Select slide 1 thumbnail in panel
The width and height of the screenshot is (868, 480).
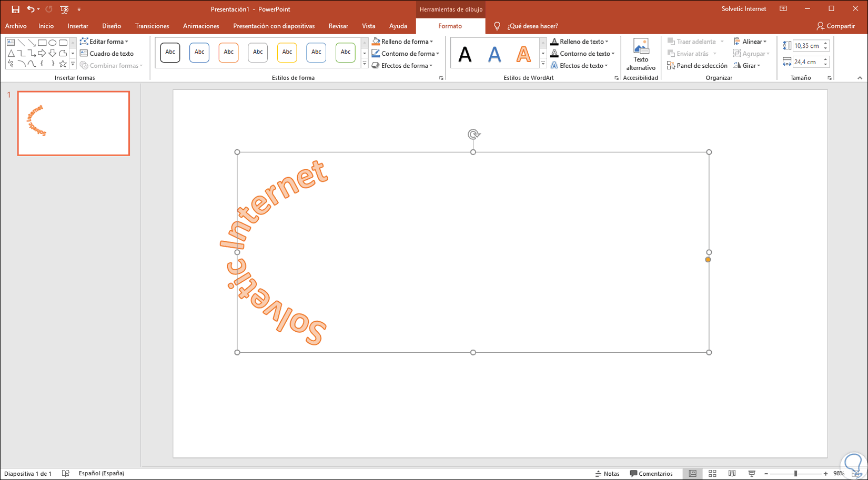click(x=74, y=124)
